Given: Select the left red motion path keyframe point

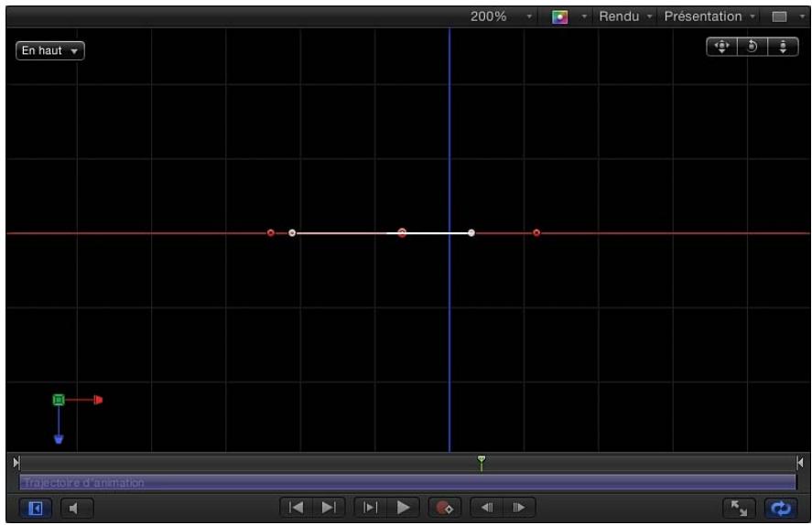Looking at the screenshot, I should click(x=271, y=232).
